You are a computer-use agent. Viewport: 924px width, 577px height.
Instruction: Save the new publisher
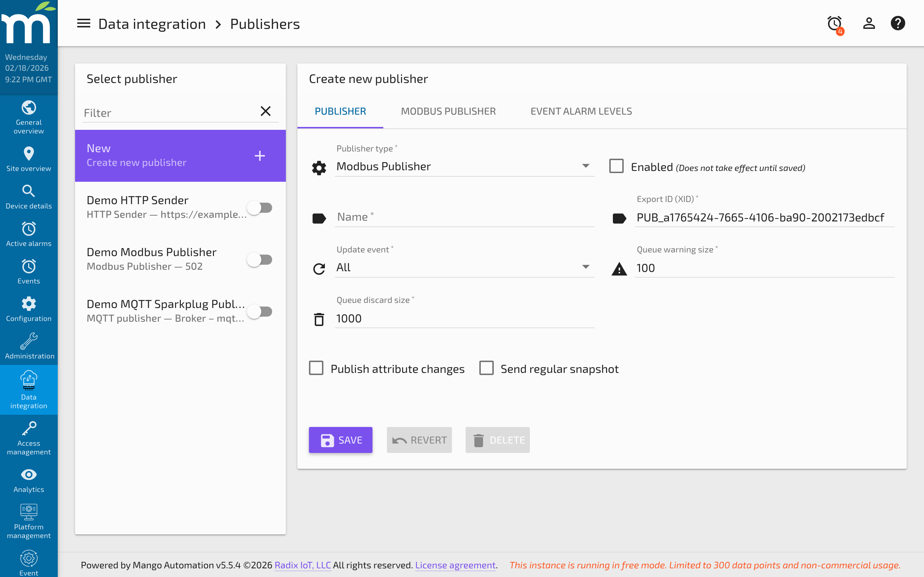[340, 440]
